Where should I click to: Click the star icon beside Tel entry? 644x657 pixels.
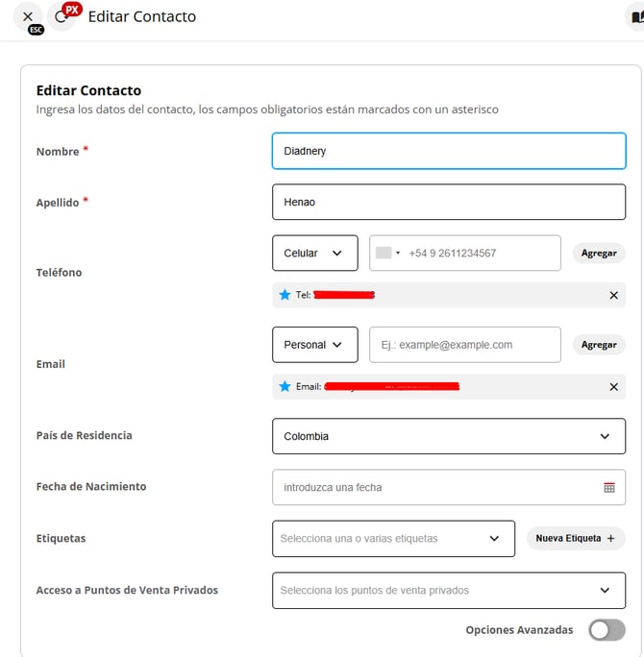click(285, 295)
